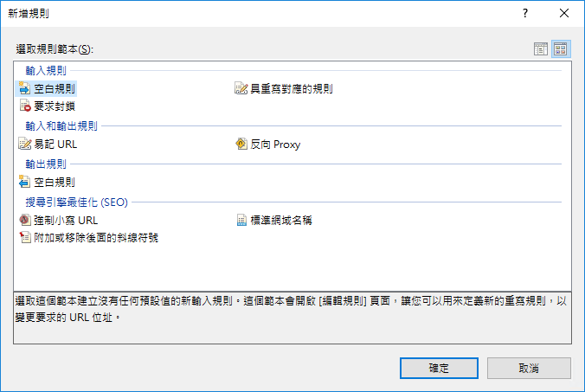Choose the 具重寫對應的規則 template

coord(291,88)
